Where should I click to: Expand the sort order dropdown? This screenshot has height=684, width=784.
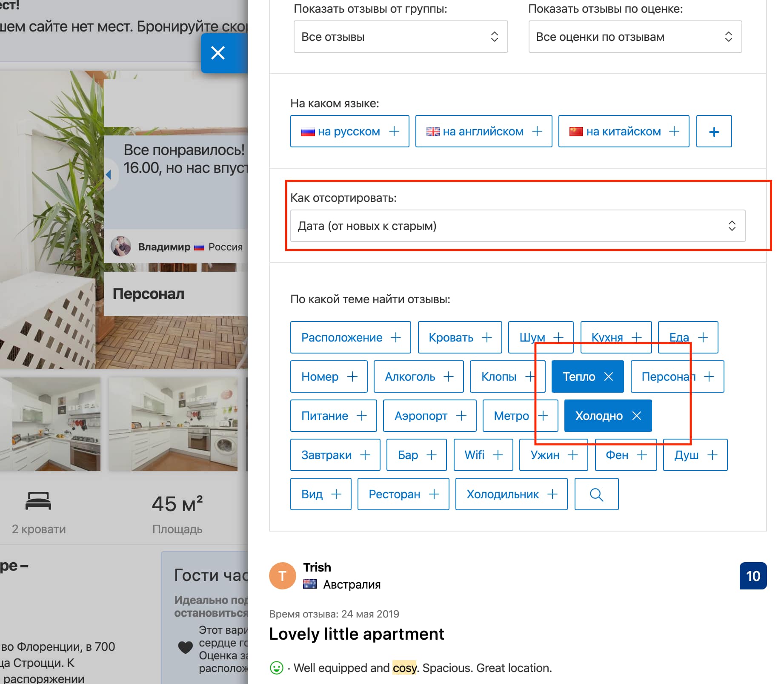pyautogui.click(x=517, y=226)
